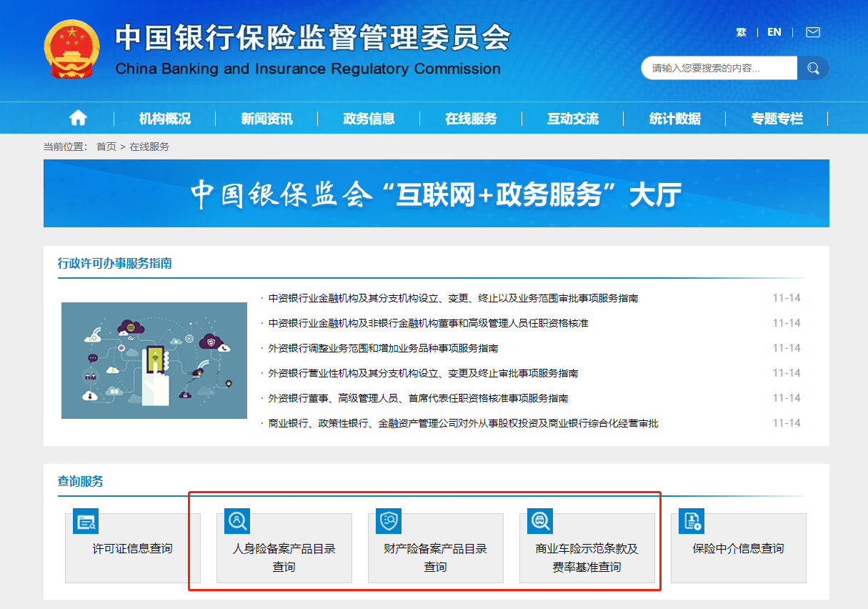This screenshot has height=609, width=868.
Task: Click the search magnifier button
Action: pos(813,68)
